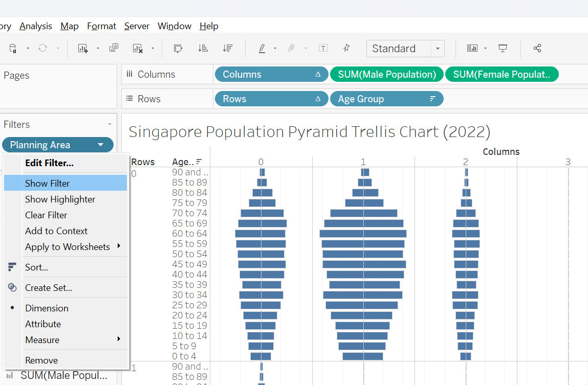Click the Highlight pen icon
This screenshot has height=385, width=588.
[262, 49]
